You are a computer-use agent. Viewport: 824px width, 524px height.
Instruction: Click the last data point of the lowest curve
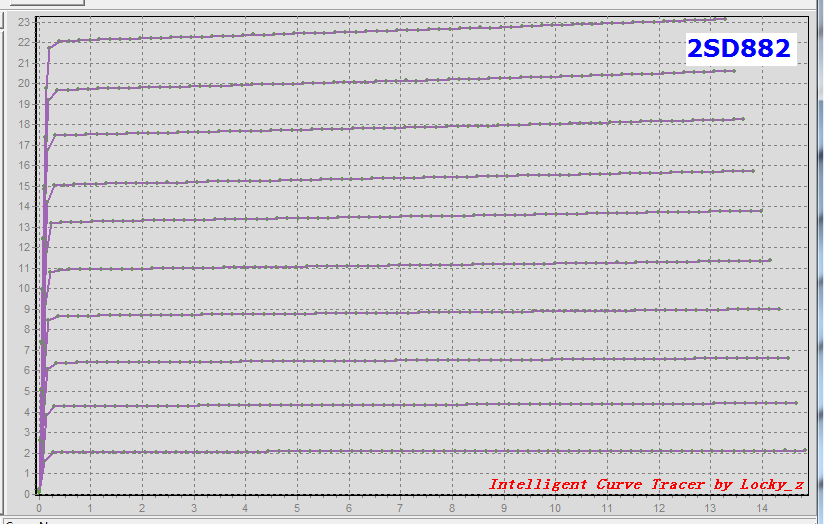(x=805, y=450)
